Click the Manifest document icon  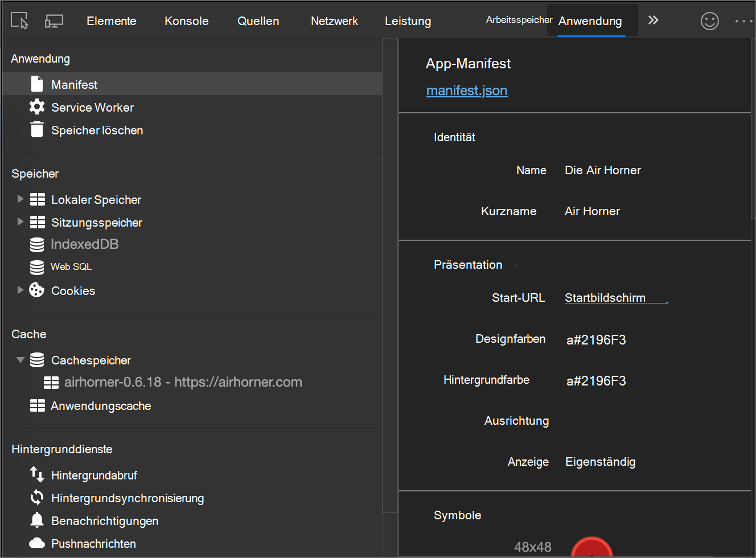(37, 84)
